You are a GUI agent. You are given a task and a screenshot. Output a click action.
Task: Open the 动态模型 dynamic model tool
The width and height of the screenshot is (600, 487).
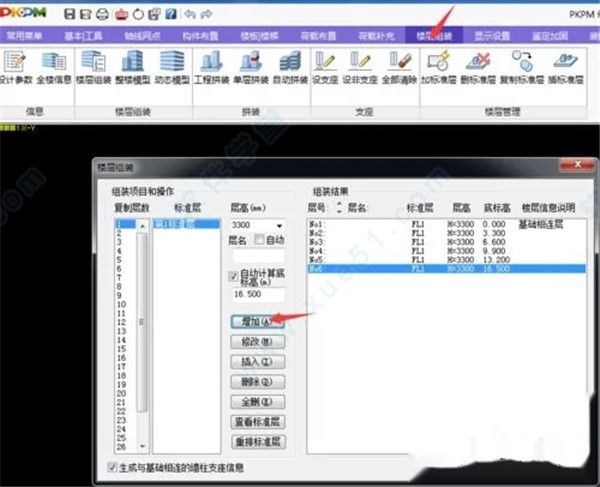[172, 67]
